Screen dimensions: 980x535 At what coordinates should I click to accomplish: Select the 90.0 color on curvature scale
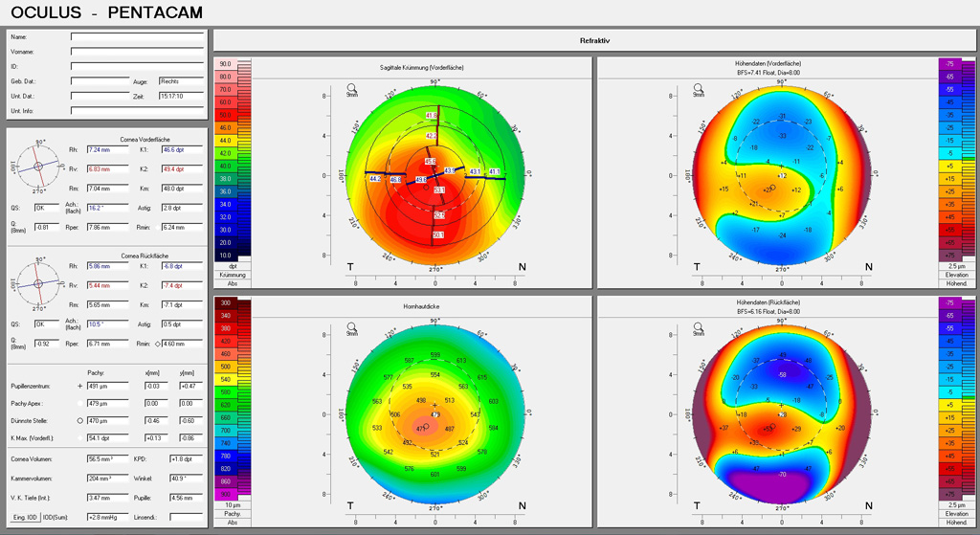227,63
